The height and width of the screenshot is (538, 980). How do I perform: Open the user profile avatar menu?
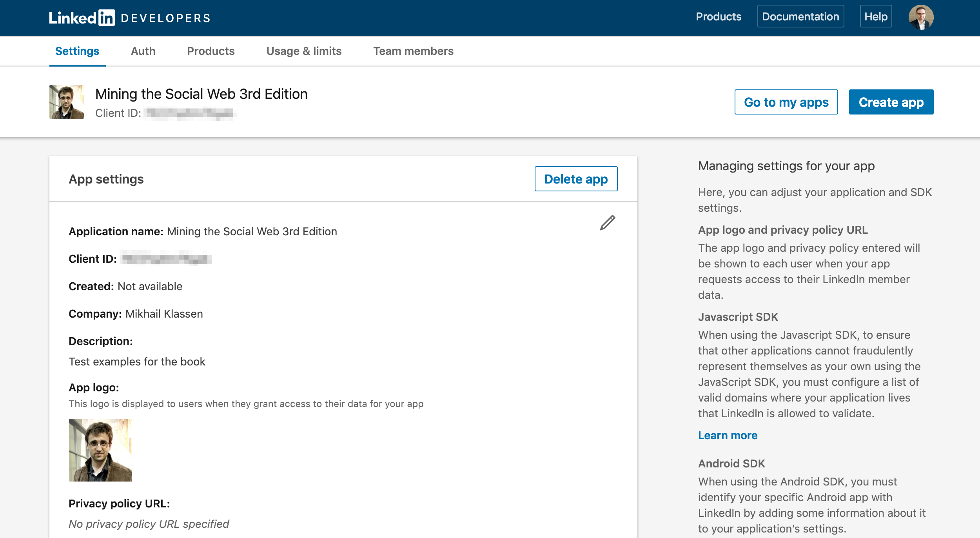920,17
